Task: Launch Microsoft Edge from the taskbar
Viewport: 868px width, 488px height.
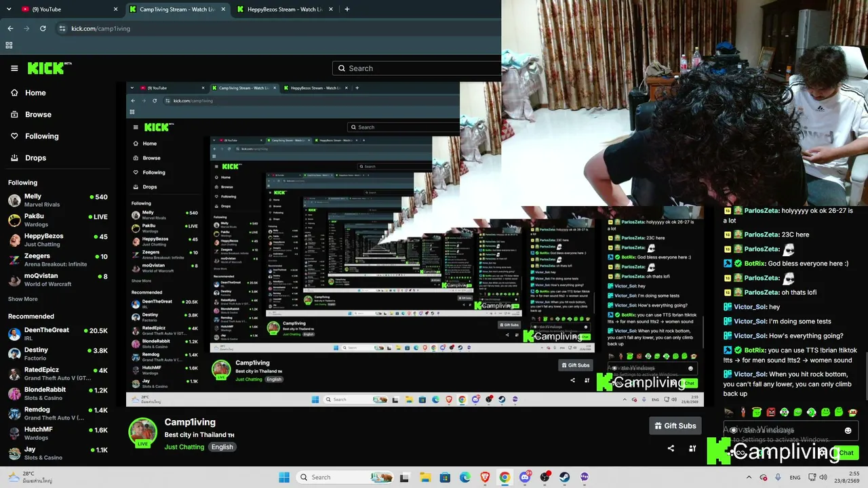Action: [465, 477]
